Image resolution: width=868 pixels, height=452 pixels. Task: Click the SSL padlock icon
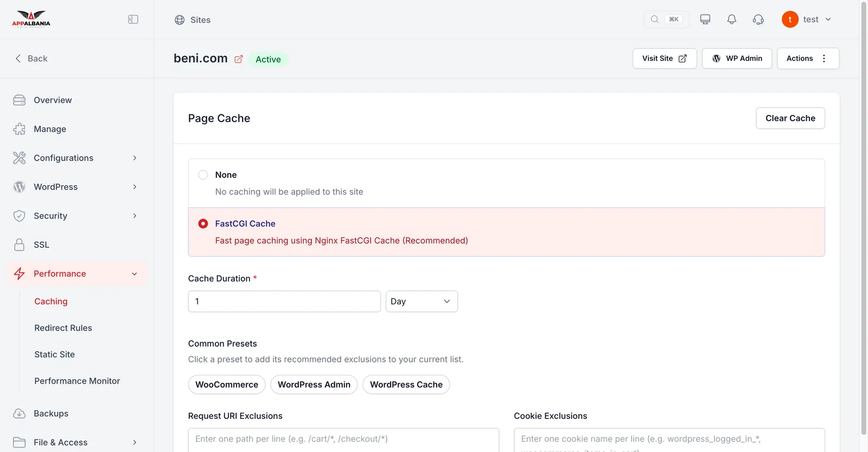(20, 245)
